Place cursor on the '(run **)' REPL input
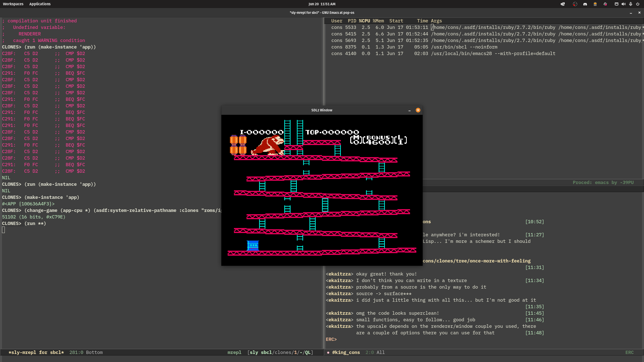This screenshot has width=644, height=362. [x=35, y=223]
